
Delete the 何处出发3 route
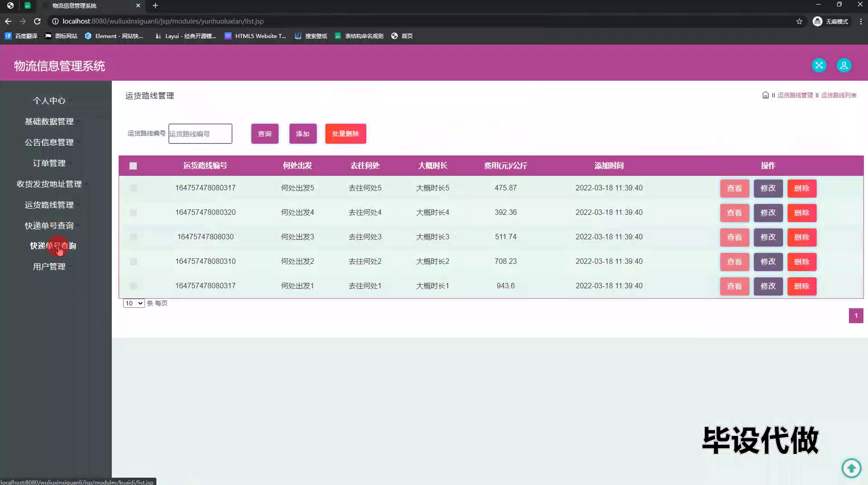(x=802, y=237)
